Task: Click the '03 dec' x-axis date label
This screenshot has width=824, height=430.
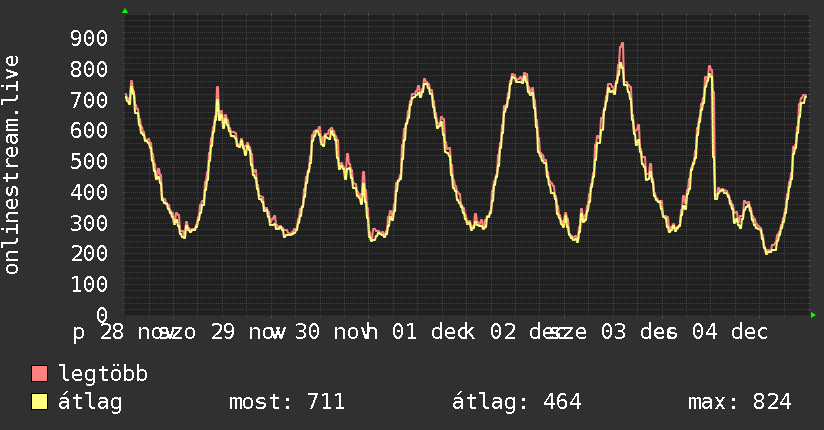Action: coord(637,332)
